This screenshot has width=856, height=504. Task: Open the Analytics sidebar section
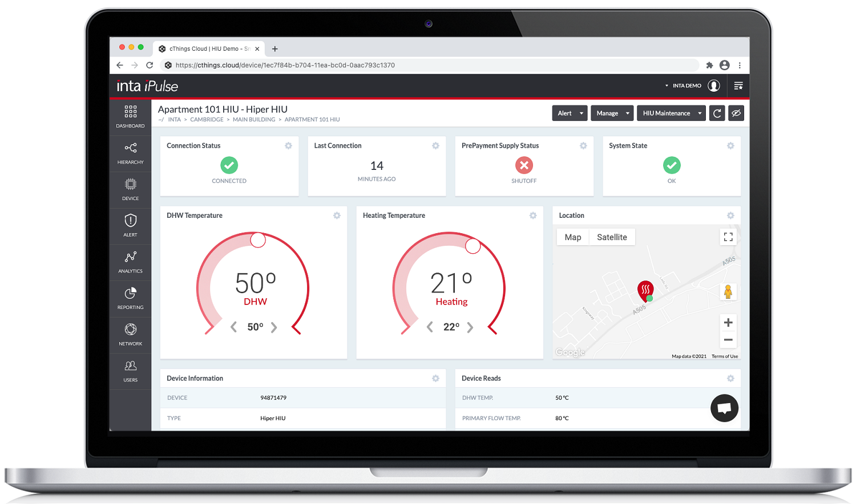[130, 262]
